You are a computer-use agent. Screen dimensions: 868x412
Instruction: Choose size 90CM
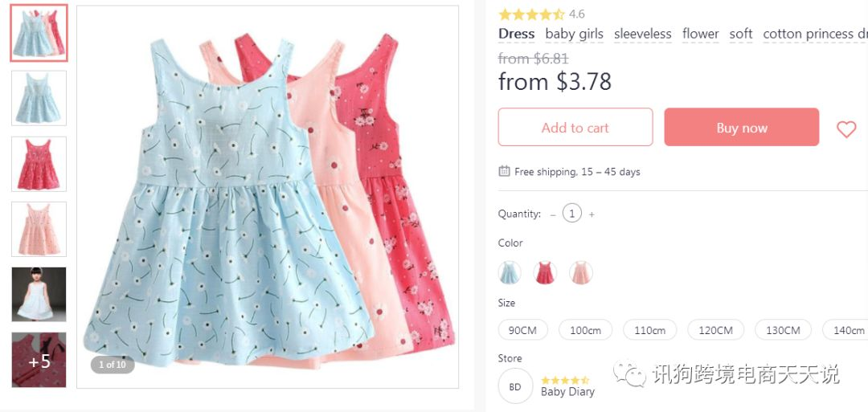point(523,330)
